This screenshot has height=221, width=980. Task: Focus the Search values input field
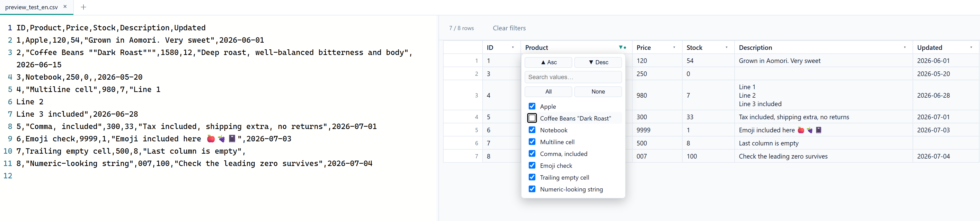pyautogui.click(x=573, y=77)
